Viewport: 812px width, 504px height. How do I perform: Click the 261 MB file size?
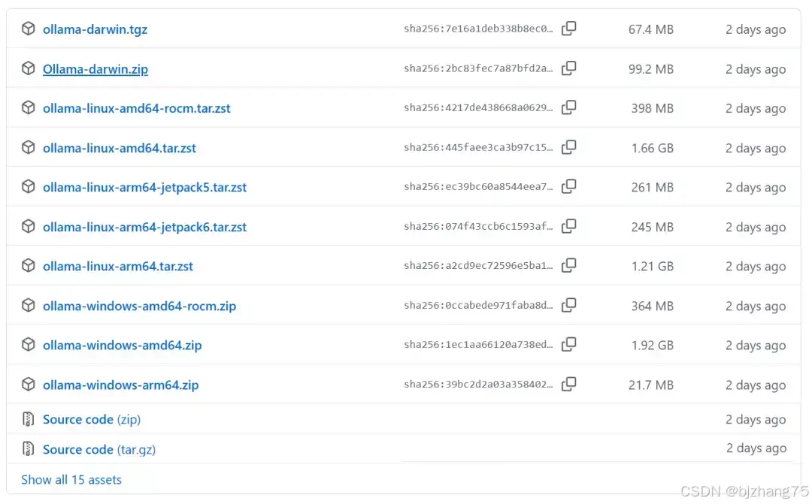[653, 187]
